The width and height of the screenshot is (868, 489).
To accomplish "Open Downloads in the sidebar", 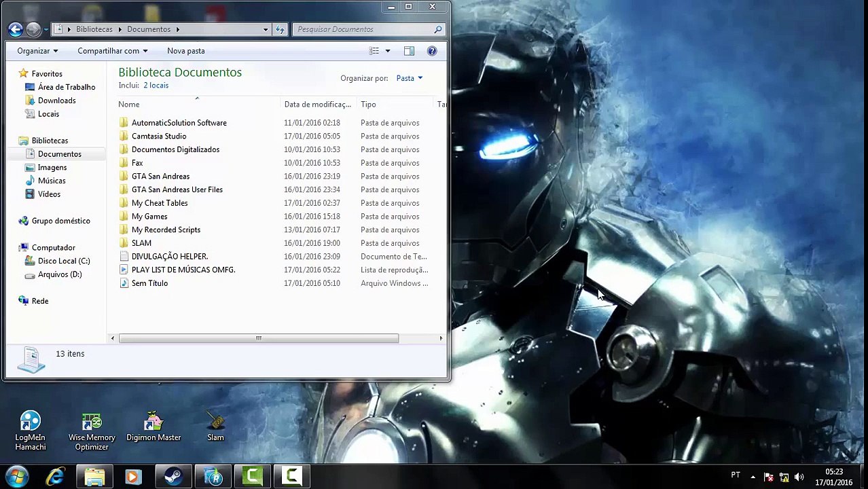I will coord(57,101).
